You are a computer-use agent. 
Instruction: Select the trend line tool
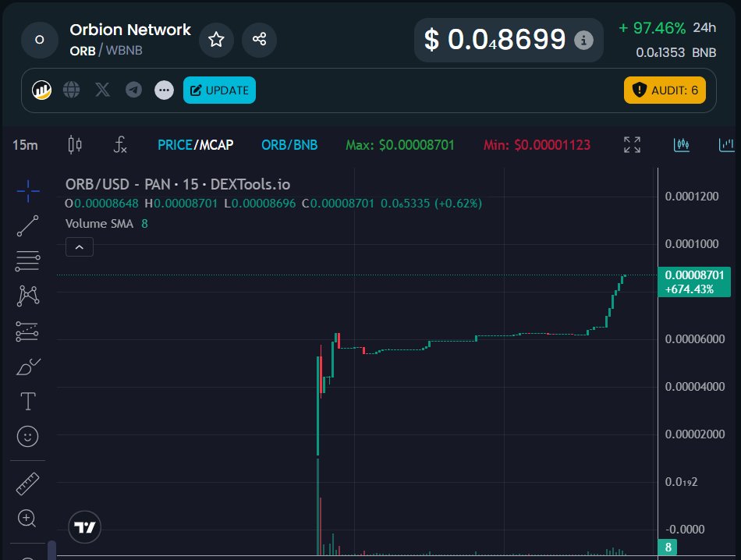coord(28,226)
